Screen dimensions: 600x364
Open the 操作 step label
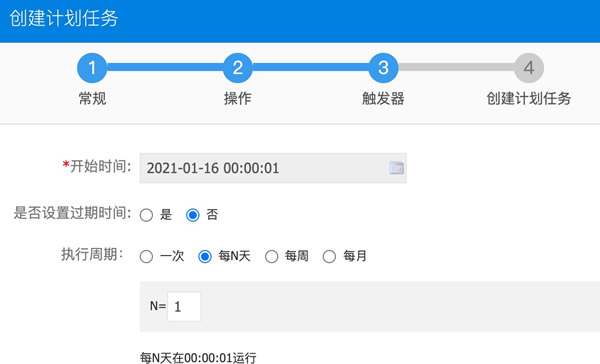[238, 98]
